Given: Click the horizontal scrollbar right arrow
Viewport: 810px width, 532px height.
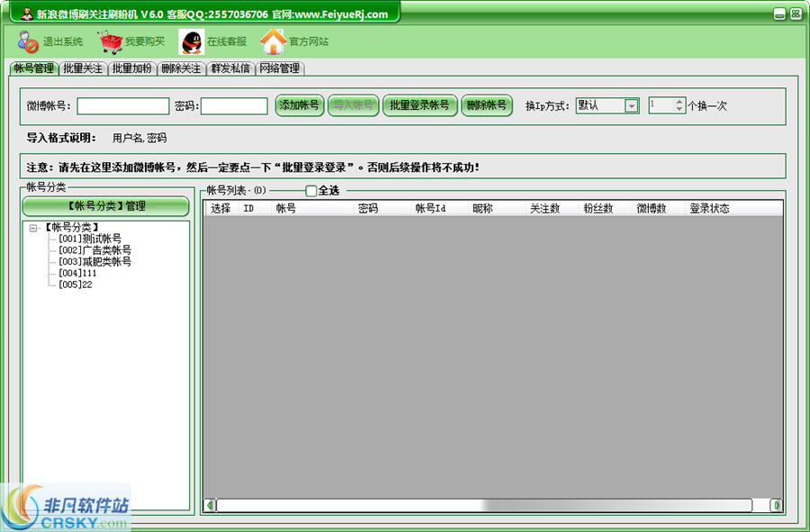Looking at the screenshot, I should point(776,506).
